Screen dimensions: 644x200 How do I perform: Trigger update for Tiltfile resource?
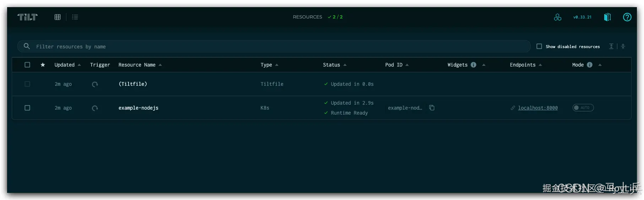point(95,84)
